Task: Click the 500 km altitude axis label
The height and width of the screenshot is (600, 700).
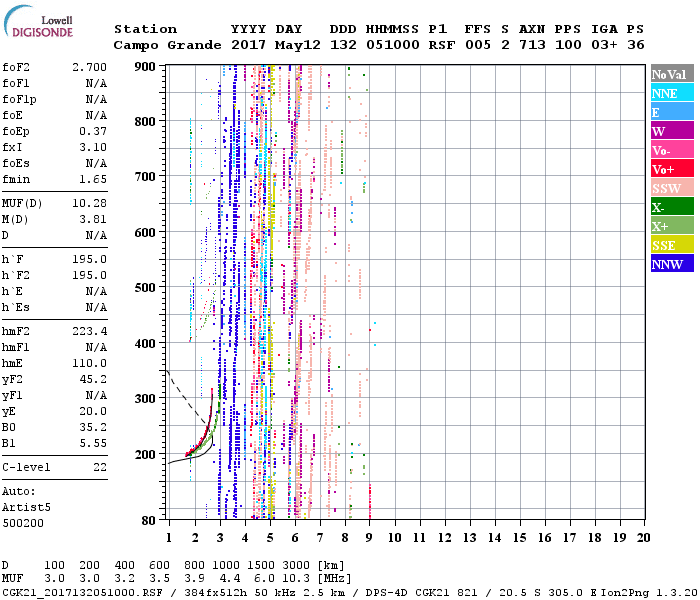Action: coord(145,288)
